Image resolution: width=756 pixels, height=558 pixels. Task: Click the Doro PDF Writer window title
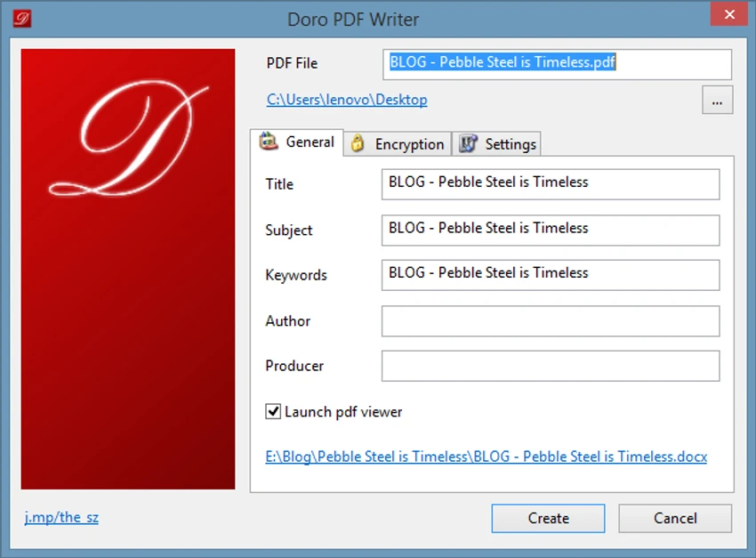[x=353, y=20]
